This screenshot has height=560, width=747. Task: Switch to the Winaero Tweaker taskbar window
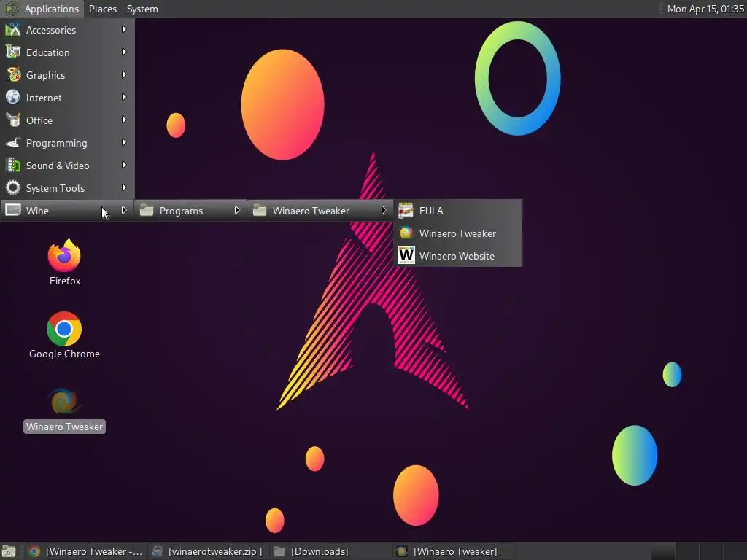[453, 551]
